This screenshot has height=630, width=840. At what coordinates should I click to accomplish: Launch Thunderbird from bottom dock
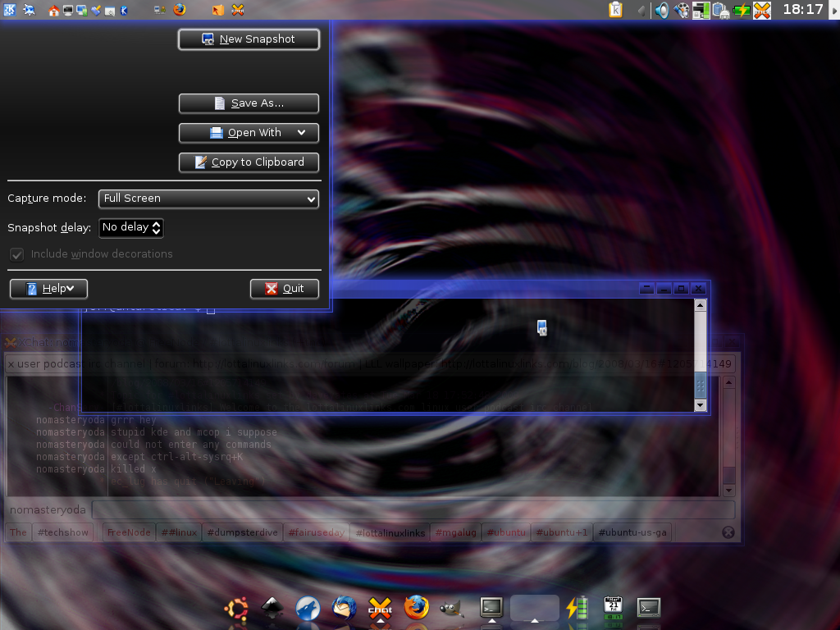(345, 609)
